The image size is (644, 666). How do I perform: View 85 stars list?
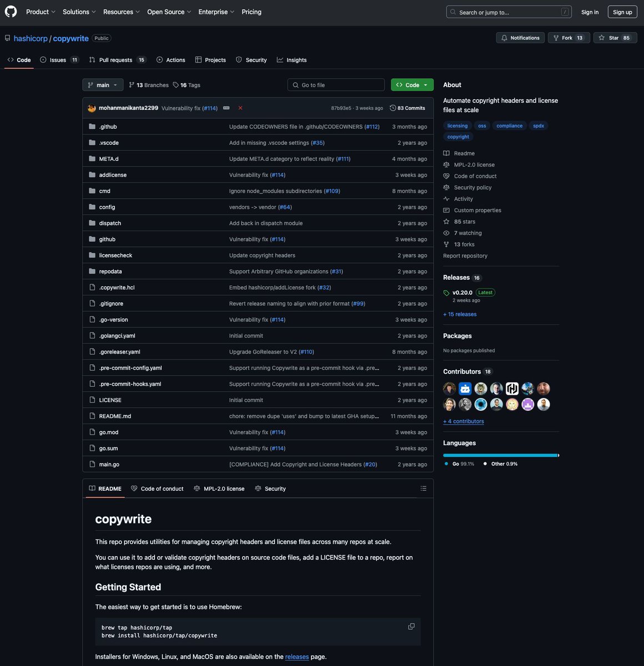pyautogui.click(x=459, y=221)
